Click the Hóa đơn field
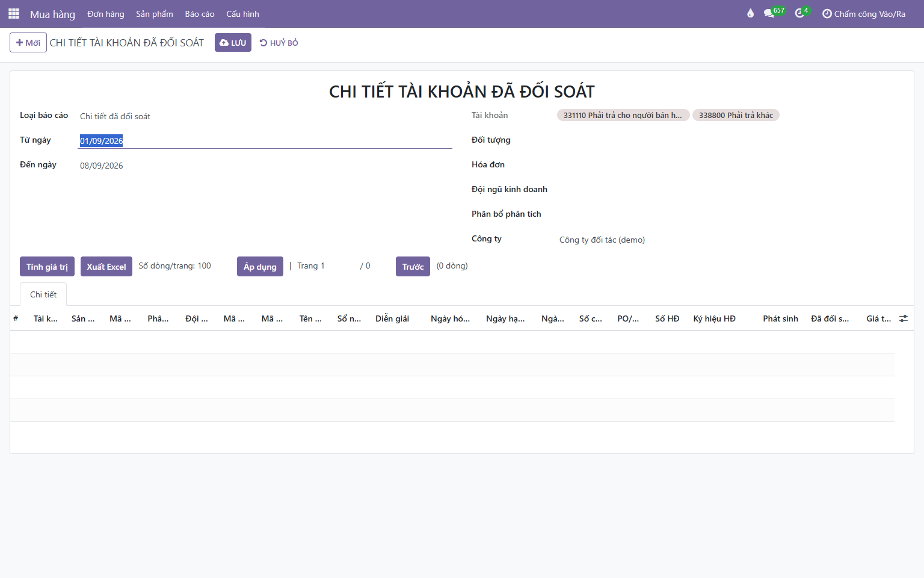This screenshot has width=924, height=578. point(730,165)
